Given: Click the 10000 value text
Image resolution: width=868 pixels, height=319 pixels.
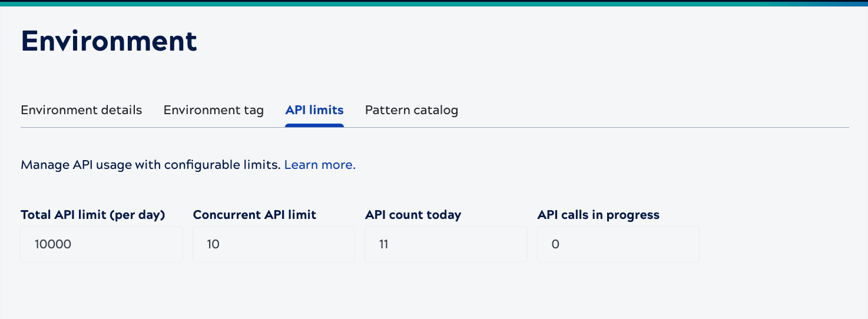Looking at the screenshot, I should (x=53, y=244).
